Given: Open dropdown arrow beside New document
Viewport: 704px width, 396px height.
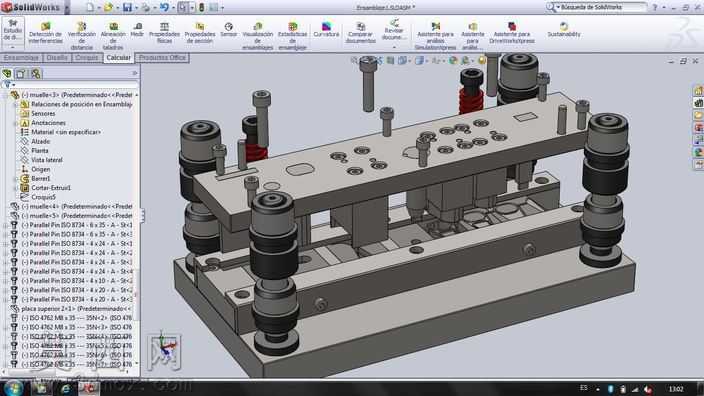Looking at the screenshot, I should click(x=98, y=8).
